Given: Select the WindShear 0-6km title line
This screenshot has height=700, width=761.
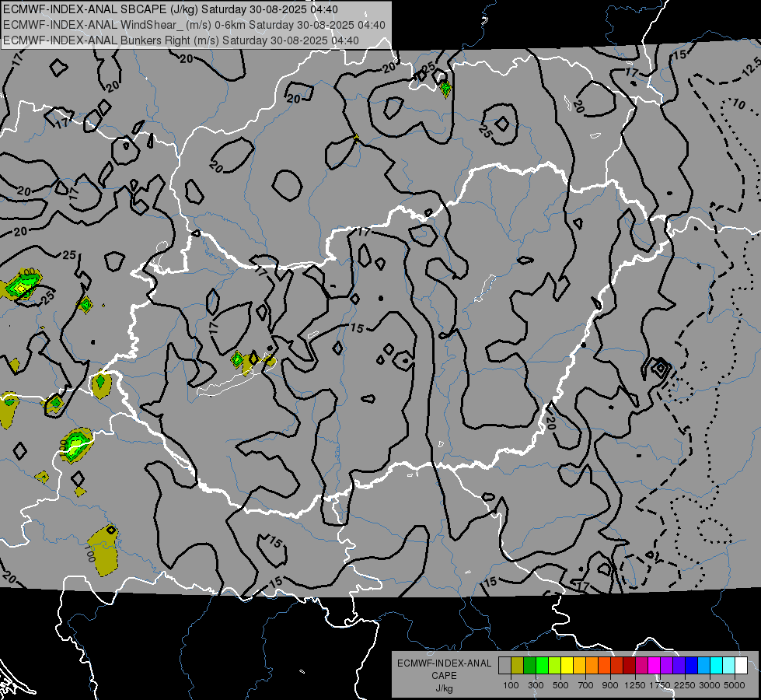Looking at the screenshot, I should point(194,25).
